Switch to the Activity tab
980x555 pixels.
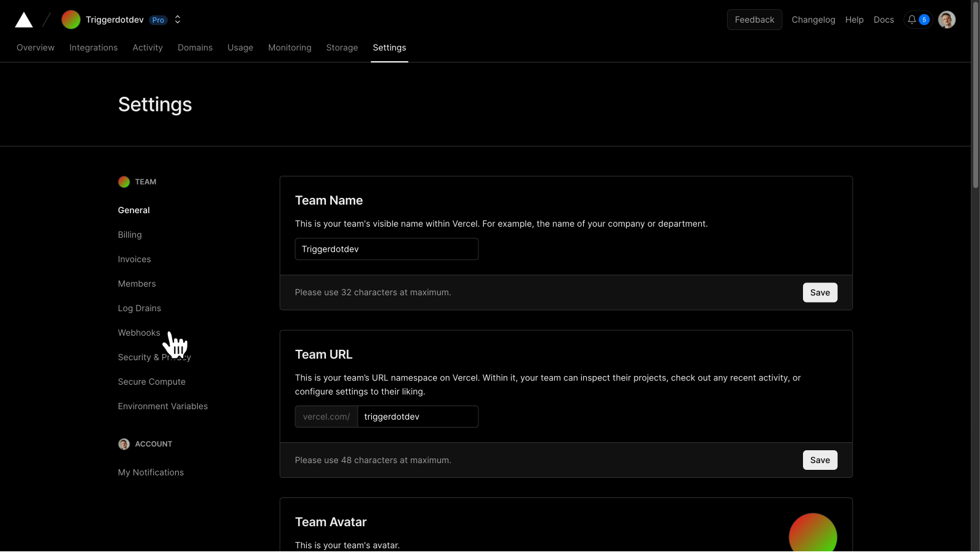(x=148, y=48)
